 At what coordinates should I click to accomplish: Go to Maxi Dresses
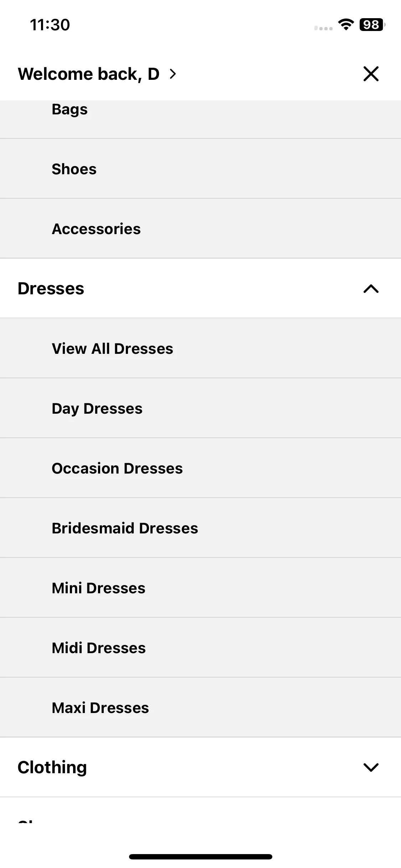[200, 708]
